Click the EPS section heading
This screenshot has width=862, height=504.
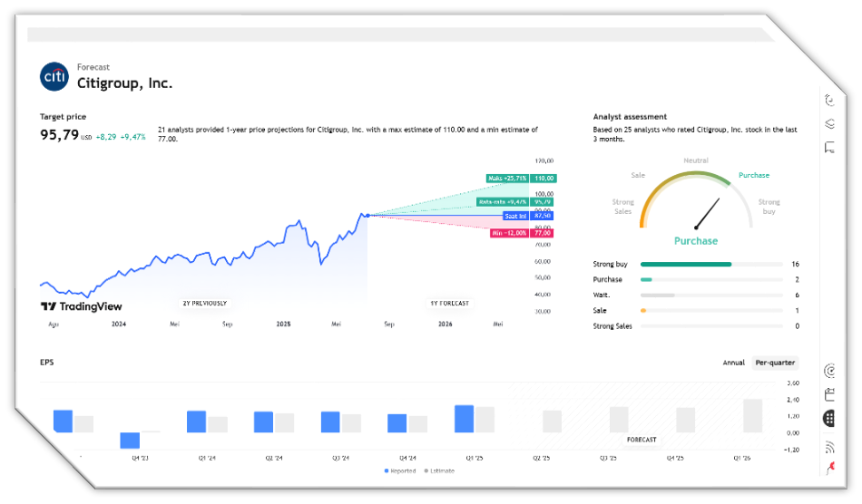[46, 363]
